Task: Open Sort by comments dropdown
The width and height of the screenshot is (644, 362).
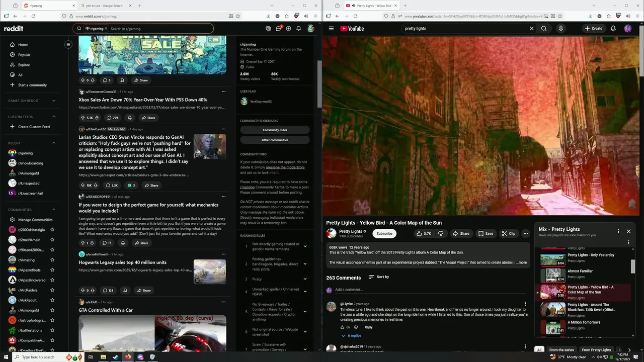Action: coord(379,277)
